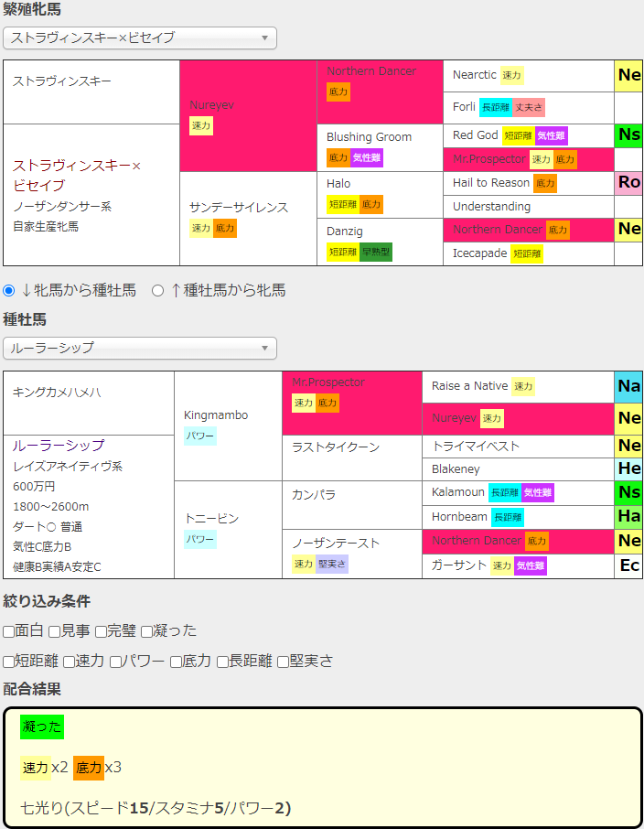Open the ルーラーシップ stallion name link
Viewport: 644px width, 829px height.
pyautogui.click(x=59, y=446)
